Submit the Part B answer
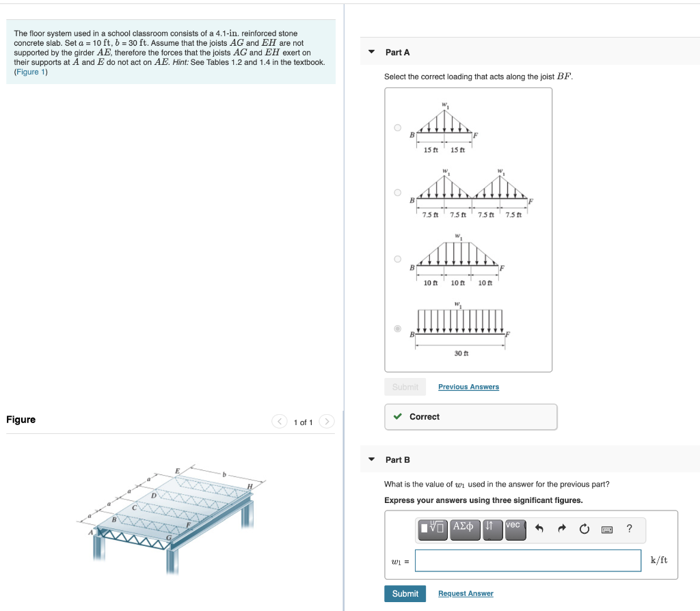Viewport: 700px width, 611px height. 405,593
